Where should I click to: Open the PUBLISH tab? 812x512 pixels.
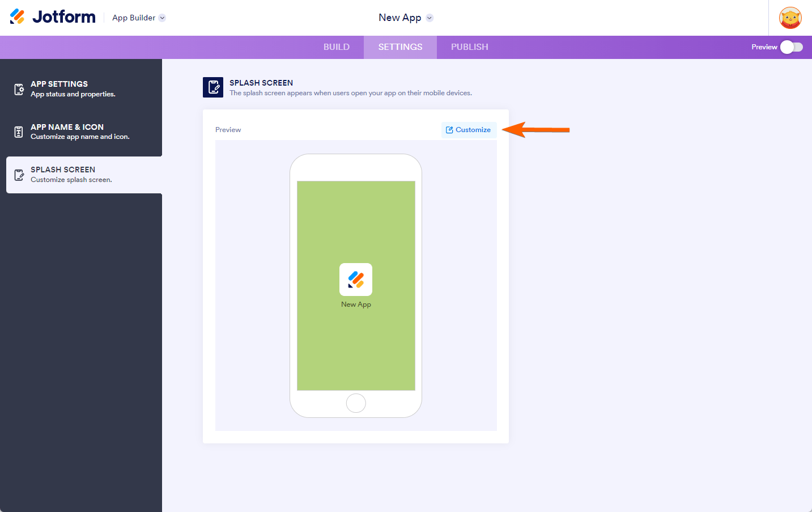(469, 47)
